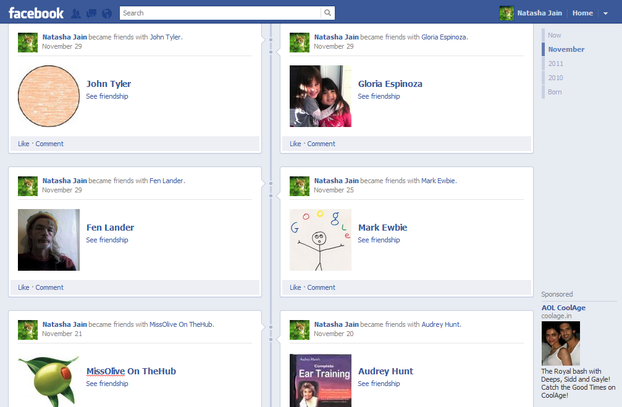See friendship with MissOlive On TheHub
Image resolution: width=622 pixels, height=407 pixels.
click(107, 384)
